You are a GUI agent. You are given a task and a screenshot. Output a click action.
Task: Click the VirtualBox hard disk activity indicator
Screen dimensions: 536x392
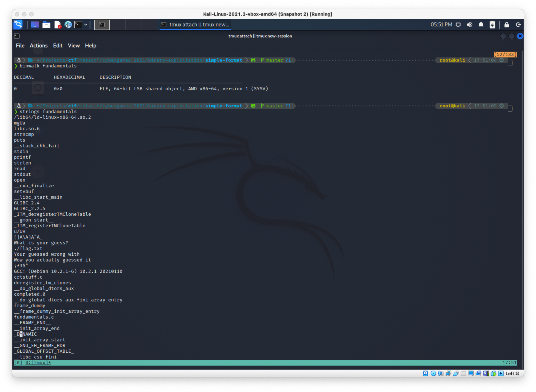coord(425,374)
